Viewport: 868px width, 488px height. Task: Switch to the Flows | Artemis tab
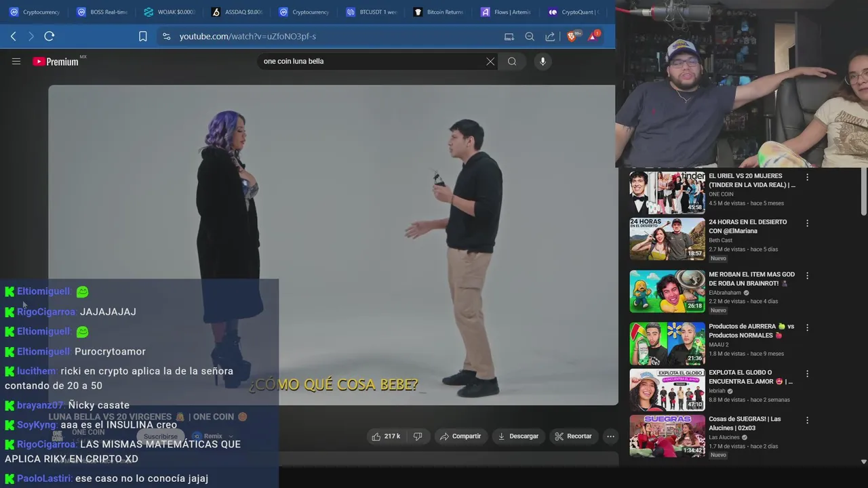coord(505,12)
